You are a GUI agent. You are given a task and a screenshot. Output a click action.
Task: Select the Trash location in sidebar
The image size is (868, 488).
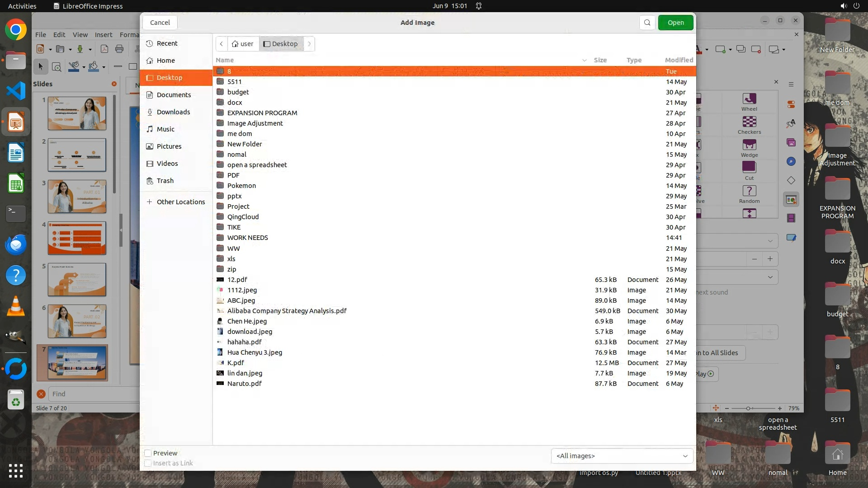coord(165,181)
